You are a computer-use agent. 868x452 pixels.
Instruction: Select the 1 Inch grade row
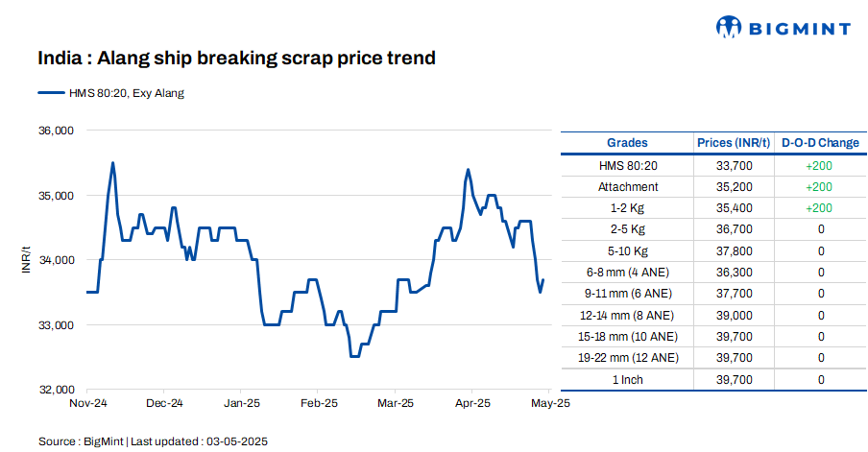627,379
